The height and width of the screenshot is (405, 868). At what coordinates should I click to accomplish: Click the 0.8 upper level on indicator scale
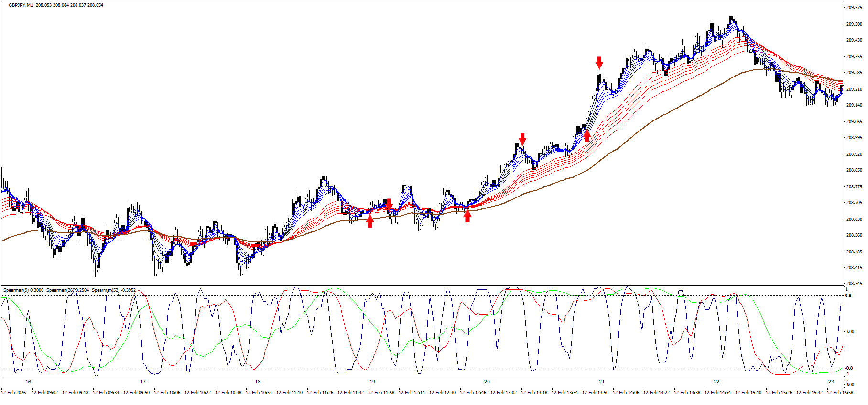848,296
